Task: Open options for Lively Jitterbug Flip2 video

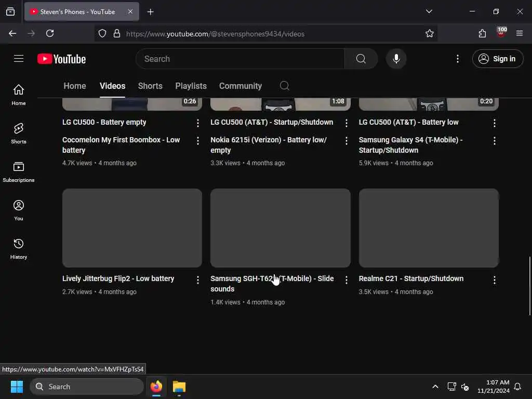Action: point(198,280)
